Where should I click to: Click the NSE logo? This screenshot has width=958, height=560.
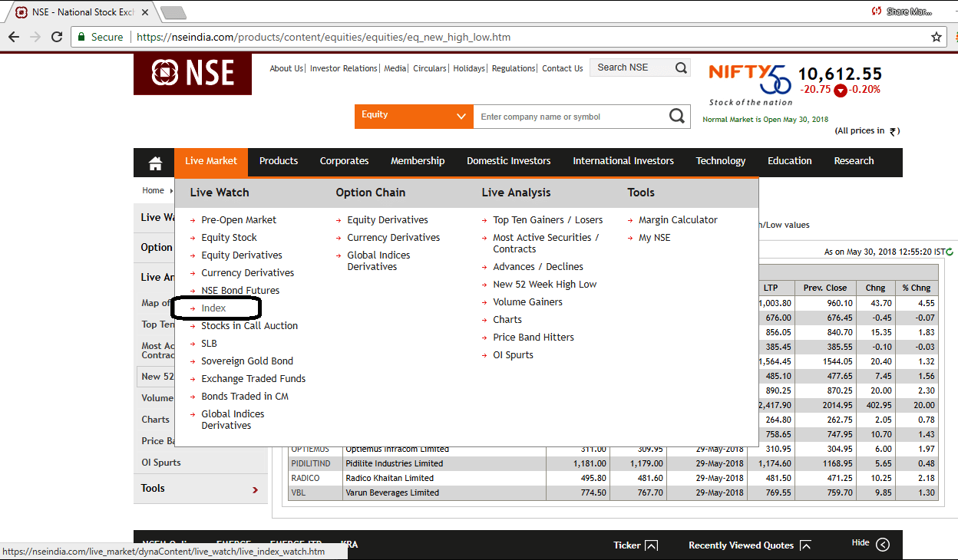pos(193,74)
